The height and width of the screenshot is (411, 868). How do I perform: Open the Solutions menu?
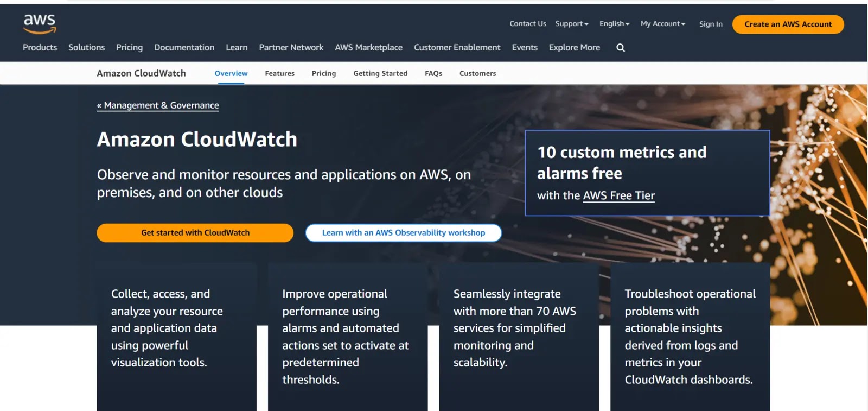(86, 47)
